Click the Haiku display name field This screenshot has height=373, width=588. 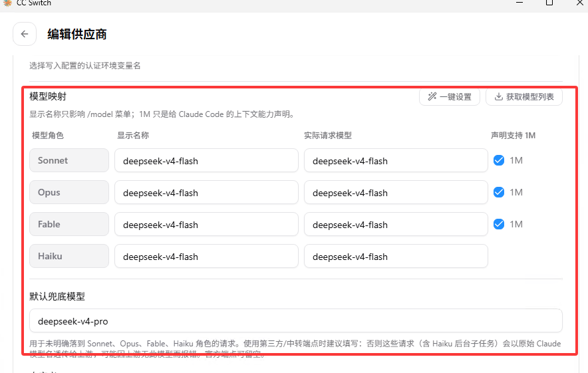click(x=206, y=256)
